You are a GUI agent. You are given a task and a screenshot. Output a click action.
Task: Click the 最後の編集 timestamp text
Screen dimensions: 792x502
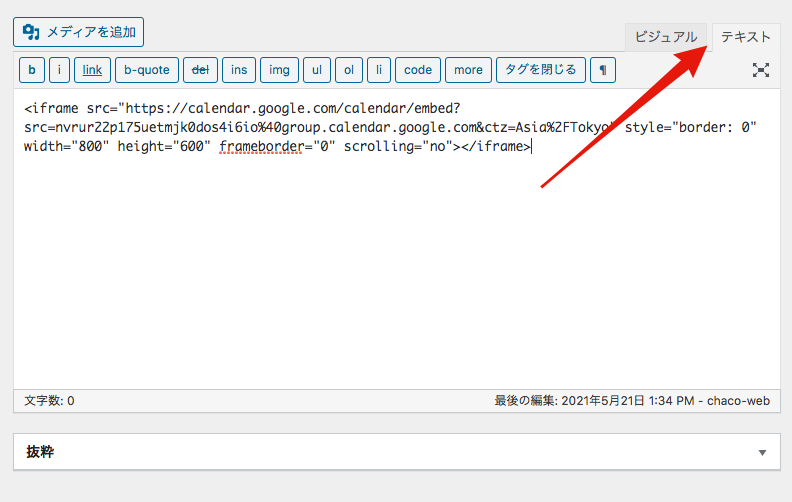click(x=632, y=401)
